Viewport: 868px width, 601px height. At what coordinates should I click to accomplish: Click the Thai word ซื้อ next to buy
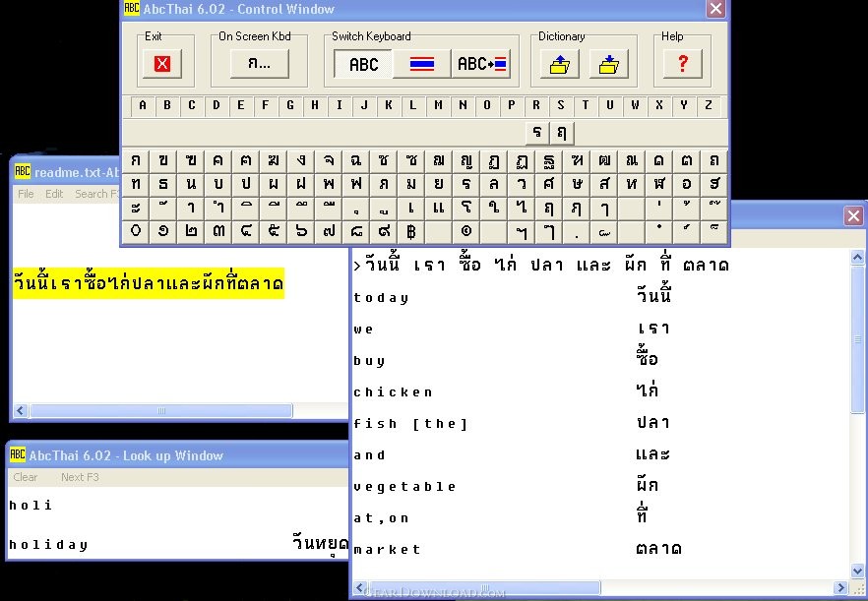[x=647, y=356]
